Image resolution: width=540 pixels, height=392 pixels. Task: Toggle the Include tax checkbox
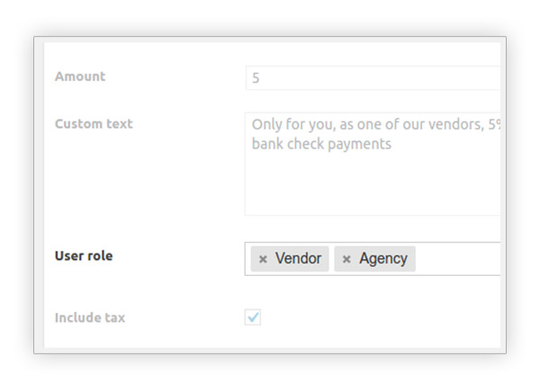pyautogui.click(x=253, y=317)
